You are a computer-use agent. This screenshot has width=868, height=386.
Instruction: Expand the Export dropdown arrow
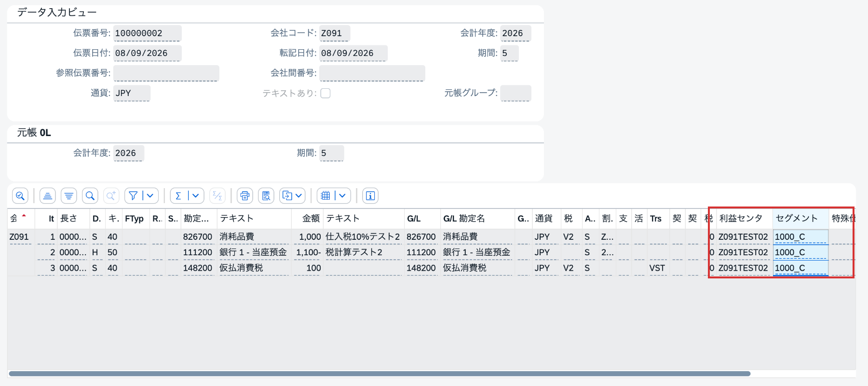point(299,195)
